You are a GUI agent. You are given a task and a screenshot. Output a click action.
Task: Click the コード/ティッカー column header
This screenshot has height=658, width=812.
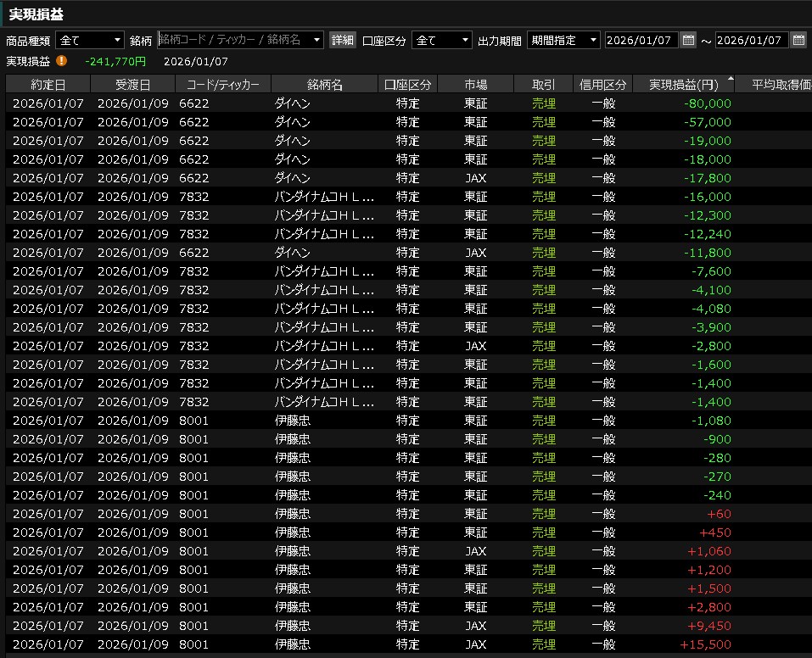222,85
